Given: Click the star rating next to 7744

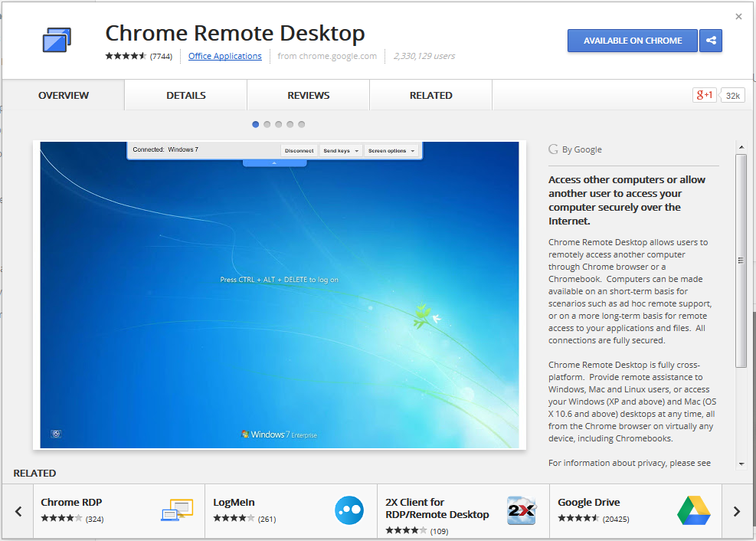Looking at the screenshot, I should [126, 56].
